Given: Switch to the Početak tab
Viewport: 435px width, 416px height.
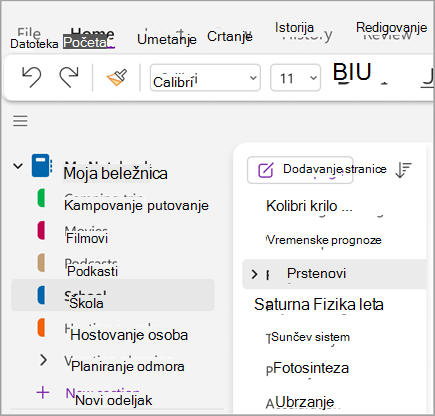Looking at the screenshot, I should (85, 43).
